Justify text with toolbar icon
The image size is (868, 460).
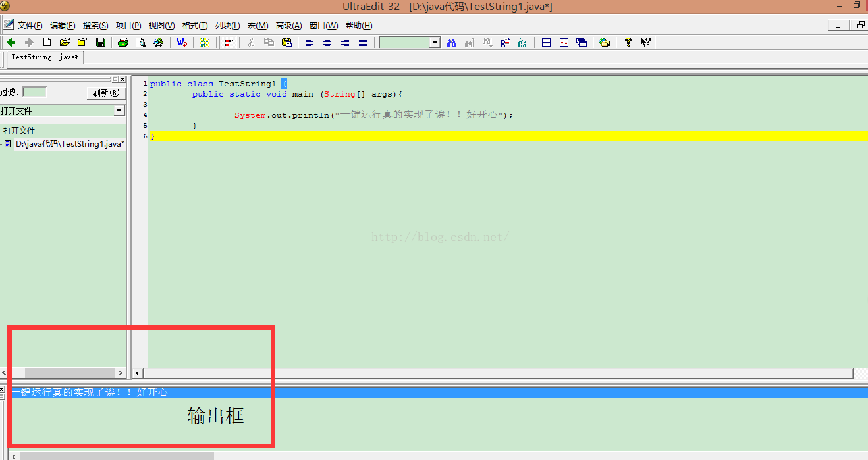(x=363, y=42)
